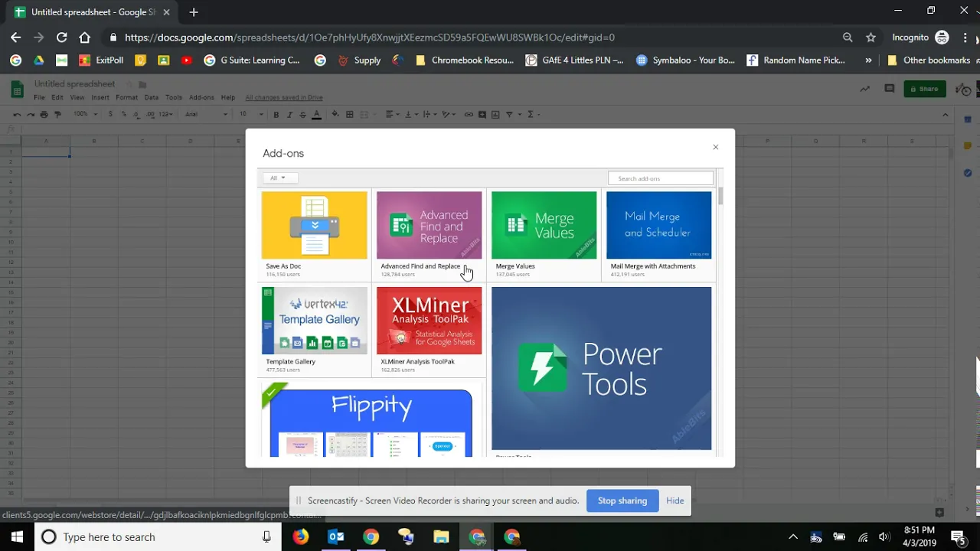980x551 pixels.
Task: Open the text color picker
Action: [316, 114]
